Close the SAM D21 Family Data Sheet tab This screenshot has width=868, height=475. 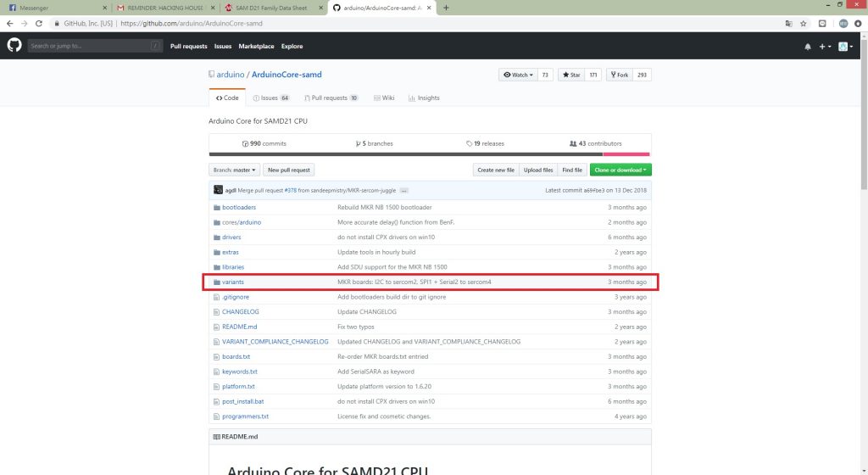click(x=320, y=8)
